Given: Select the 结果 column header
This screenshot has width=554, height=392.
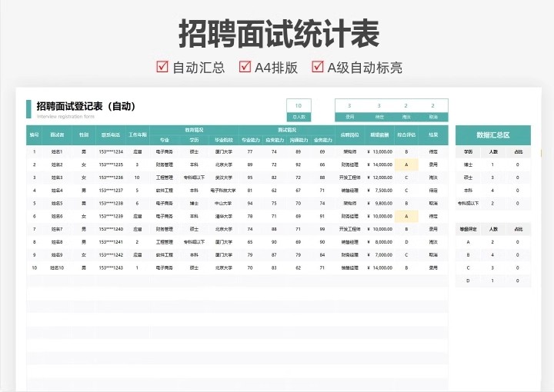Looking at the screenshot, I should point(433,135).
